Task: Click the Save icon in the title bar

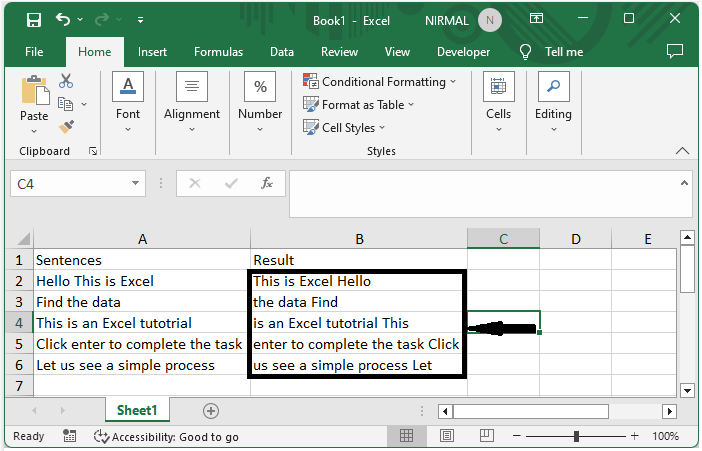Action: [x=34, y=20]
